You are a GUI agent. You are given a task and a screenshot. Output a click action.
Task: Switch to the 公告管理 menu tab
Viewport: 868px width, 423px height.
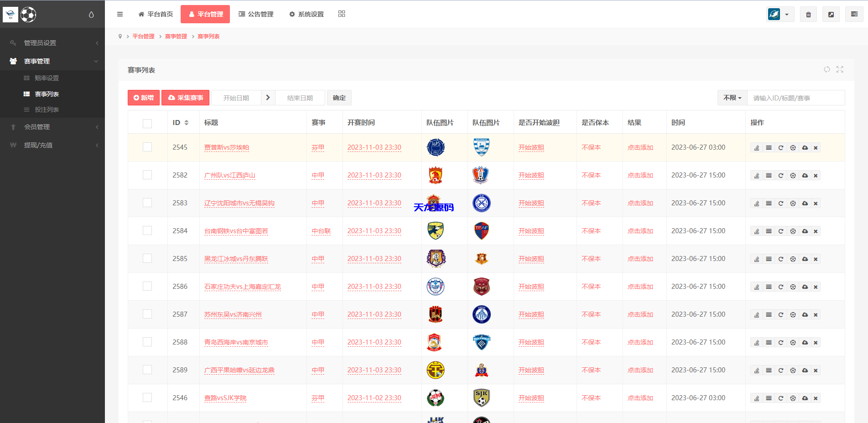256,14
